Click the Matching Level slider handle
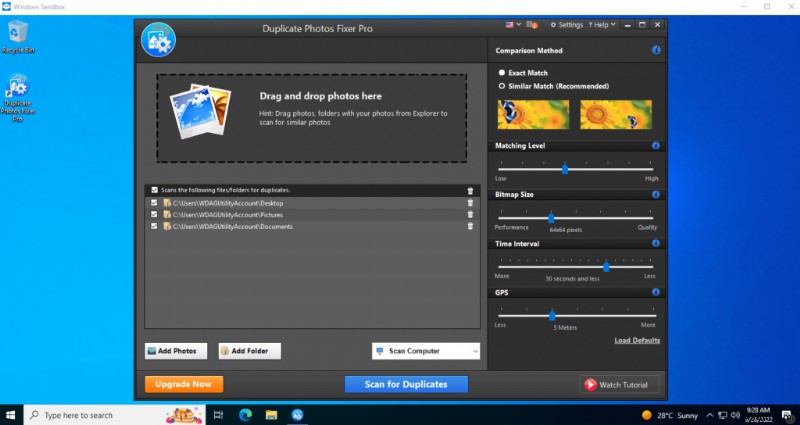This screenshot has width=800, height=425. tap(565, 169)
